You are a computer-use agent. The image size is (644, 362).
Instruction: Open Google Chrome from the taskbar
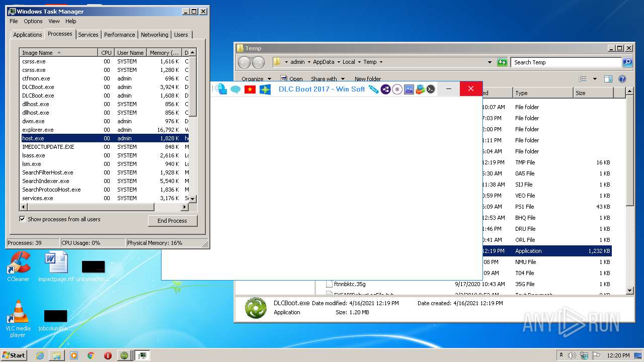coord(91,355)
